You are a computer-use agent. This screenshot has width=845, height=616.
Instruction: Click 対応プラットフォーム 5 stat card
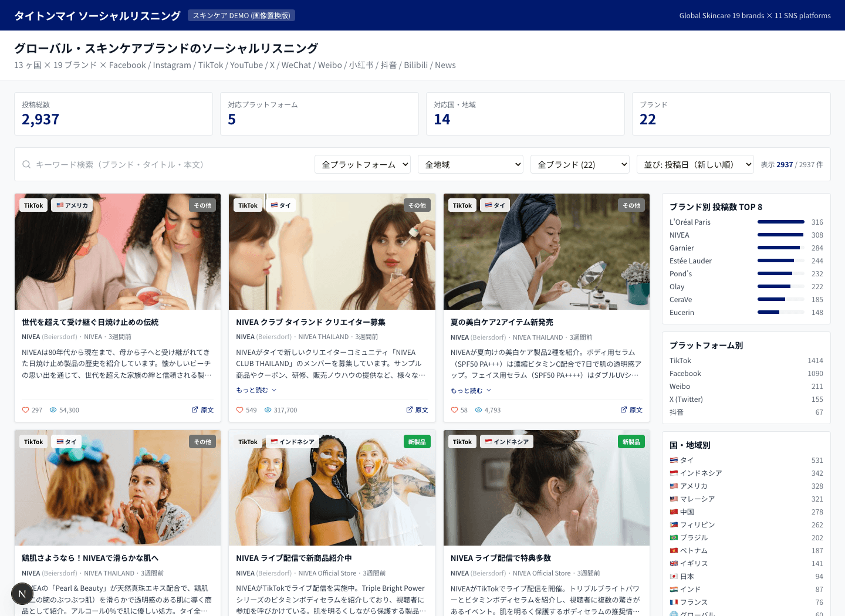point(319,114)
